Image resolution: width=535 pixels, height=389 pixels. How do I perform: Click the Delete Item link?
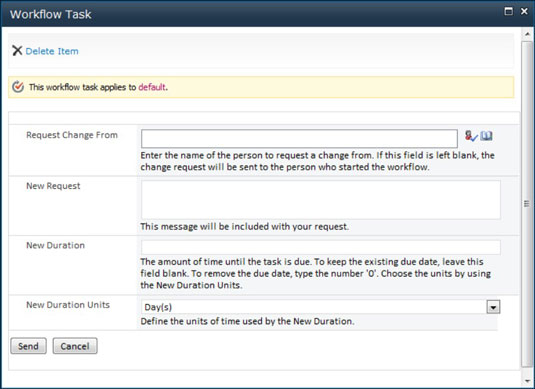click(x=52, y=51)
